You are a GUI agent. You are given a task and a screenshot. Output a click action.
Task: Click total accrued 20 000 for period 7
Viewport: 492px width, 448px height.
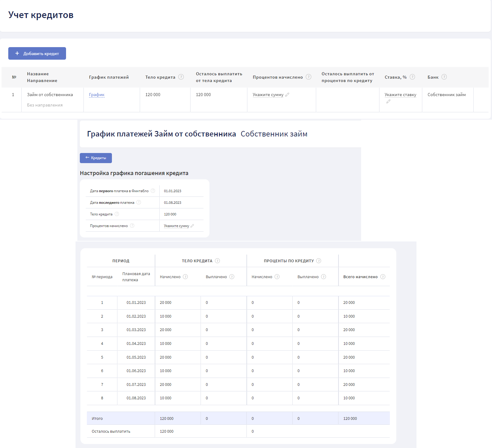(x=349, y=385)
